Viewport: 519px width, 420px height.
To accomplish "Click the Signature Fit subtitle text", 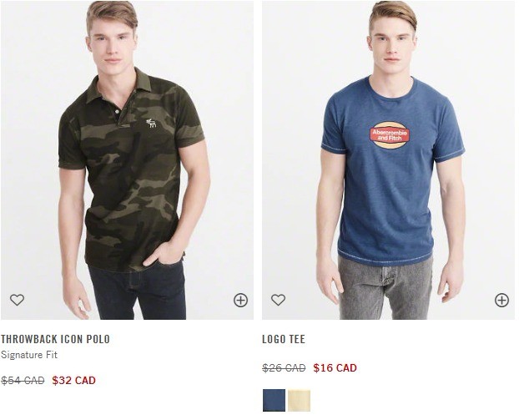I will point(29,355).
